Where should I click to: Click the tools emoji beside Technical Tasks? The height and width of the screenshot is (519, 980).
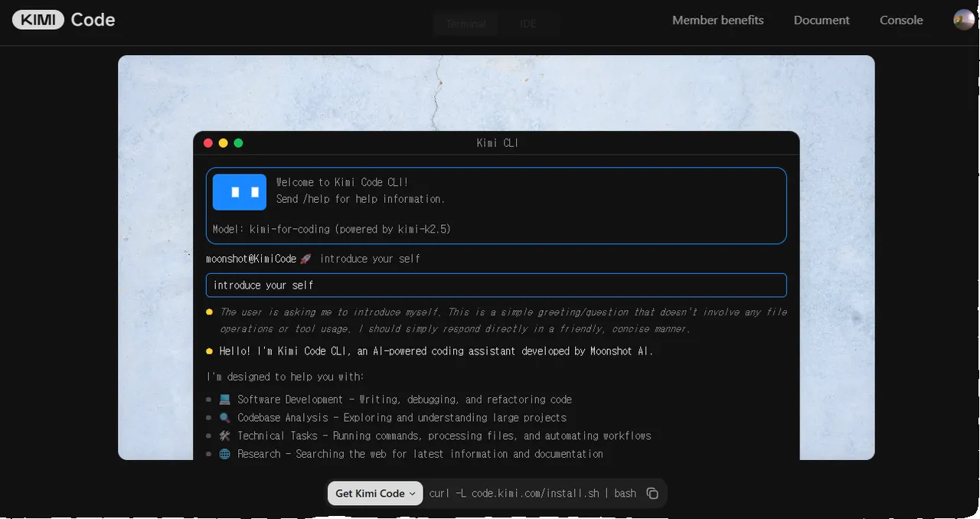coord(224,436)
